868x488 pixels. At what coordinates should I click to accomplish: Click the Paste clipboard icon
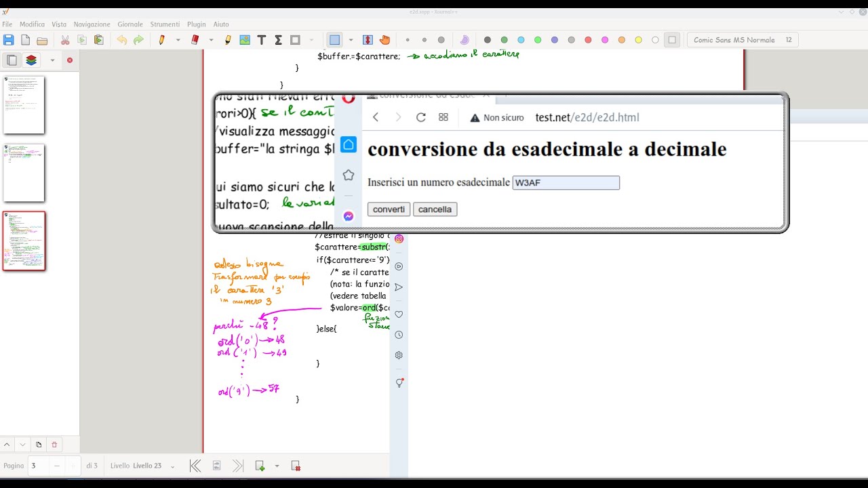click(98, 40)
